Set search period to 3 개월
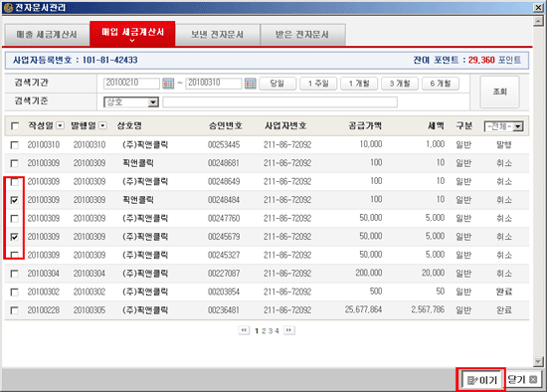Image resolution: width=547 pixels, height=392 pixels. [x=400, y=84]
